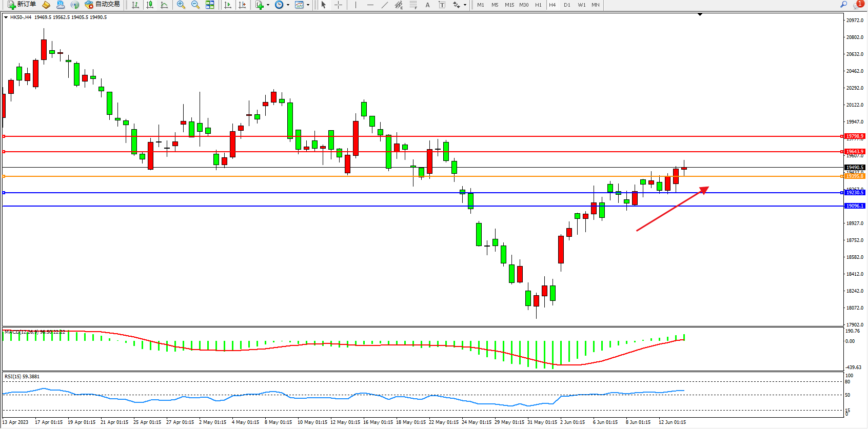The image size is (868, 429).
Task: Click the New Order (新订单) button
Action: (x=22, y=5)
